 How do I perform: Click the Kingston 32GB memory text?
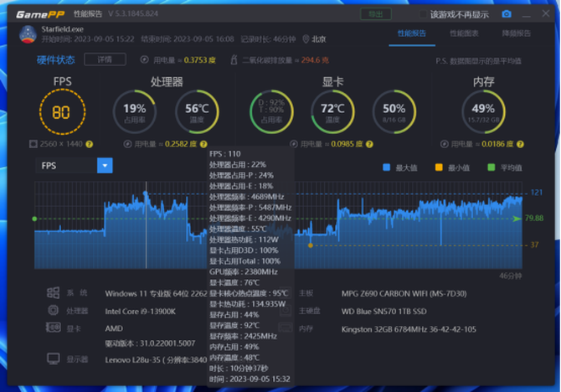[x=409, y=329]
